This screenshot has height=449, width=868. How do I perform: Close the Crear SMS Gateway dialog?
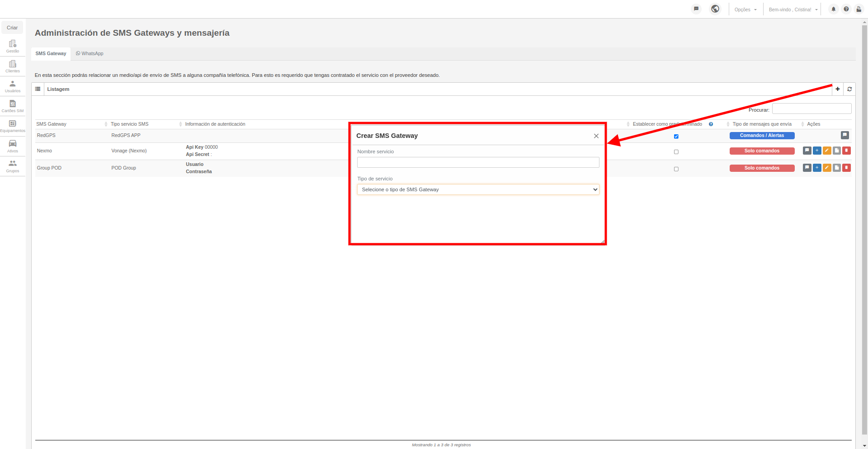[596, 136]
